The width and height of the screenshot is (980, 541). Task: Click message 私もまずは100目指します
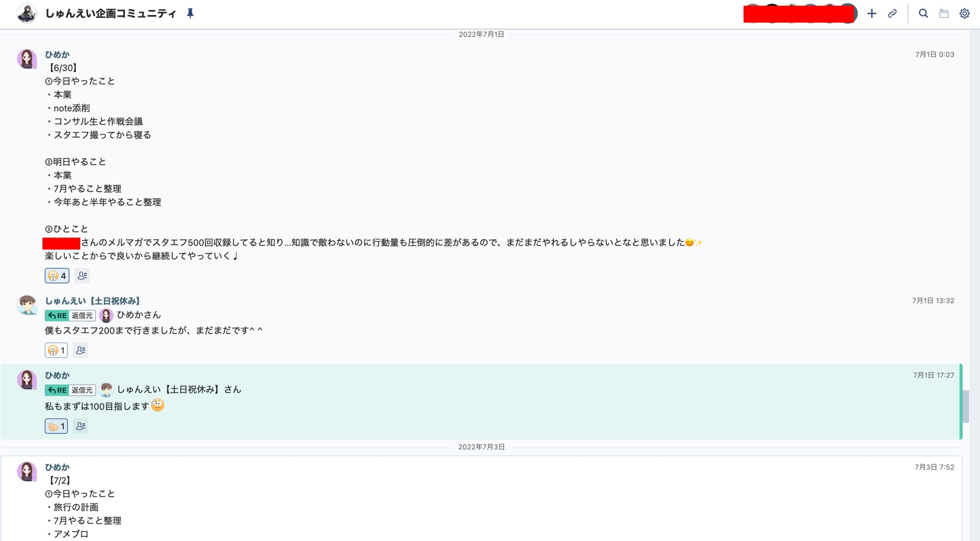104,406
